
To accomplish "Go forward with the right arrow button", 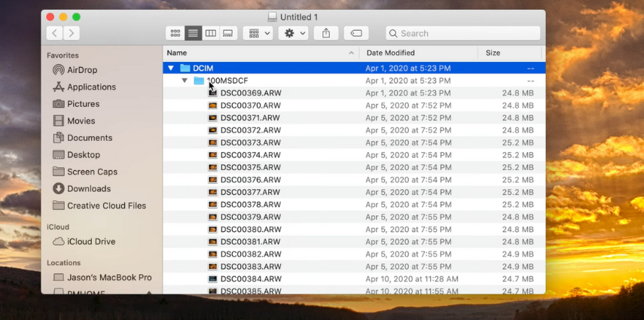I will tap(72, 33).
